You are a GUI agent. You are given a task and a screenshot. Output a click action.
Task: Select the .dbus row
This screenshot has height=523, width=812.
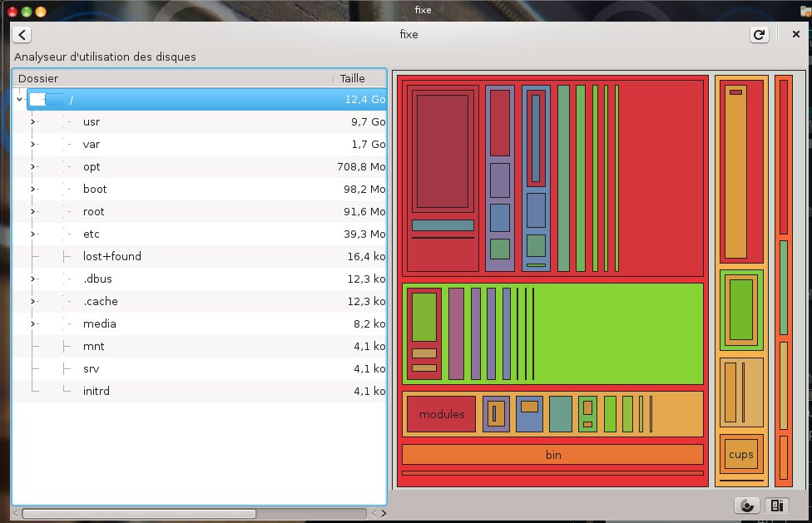click(200, 279)
